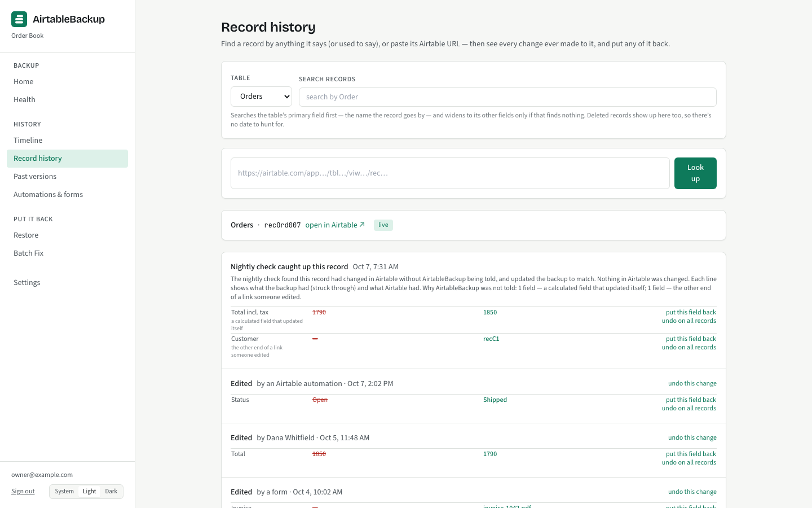The height and width of the screenshot is (508, 812).
Task: Undo Status change on all records
Action: (x=689, y=408)
